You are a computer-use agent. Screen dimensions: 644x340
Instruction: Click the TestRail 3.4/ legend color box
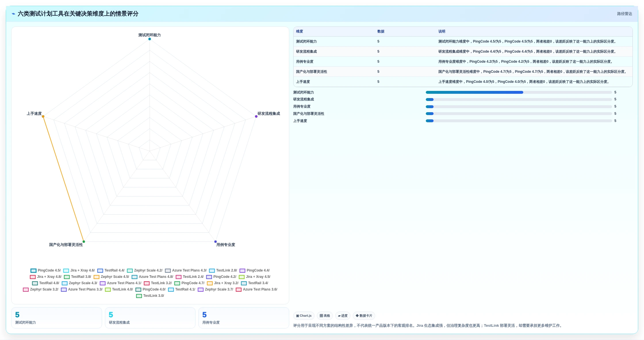tap(244, 283)
